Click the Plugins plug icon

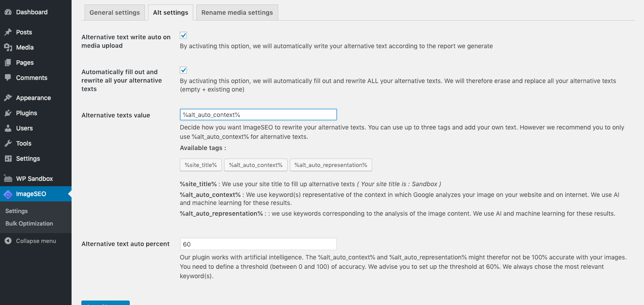pos(8,113)
